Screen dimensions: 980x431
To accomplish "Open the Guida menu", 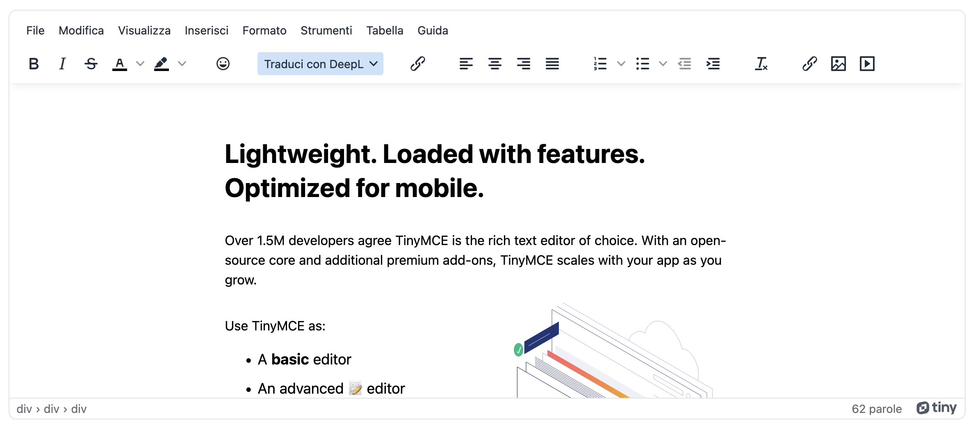I will pos(433,30).
